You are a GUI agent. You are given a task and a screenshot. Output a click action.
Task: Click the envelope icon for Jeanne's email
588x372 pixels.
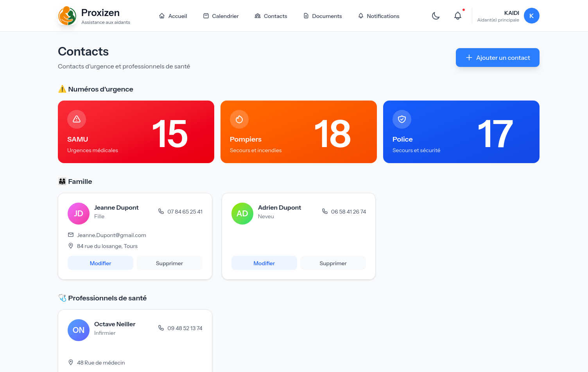71,235
